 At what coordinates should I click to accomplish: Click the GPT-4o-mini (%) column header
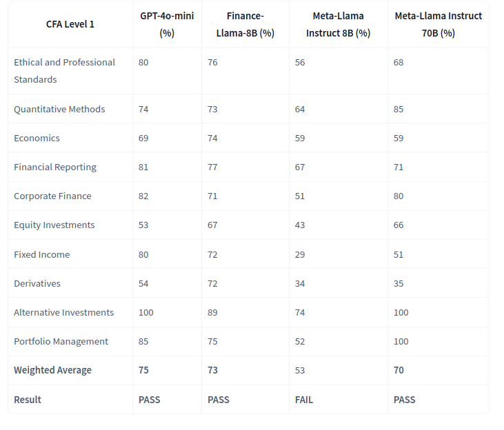[x=167, y=24]
